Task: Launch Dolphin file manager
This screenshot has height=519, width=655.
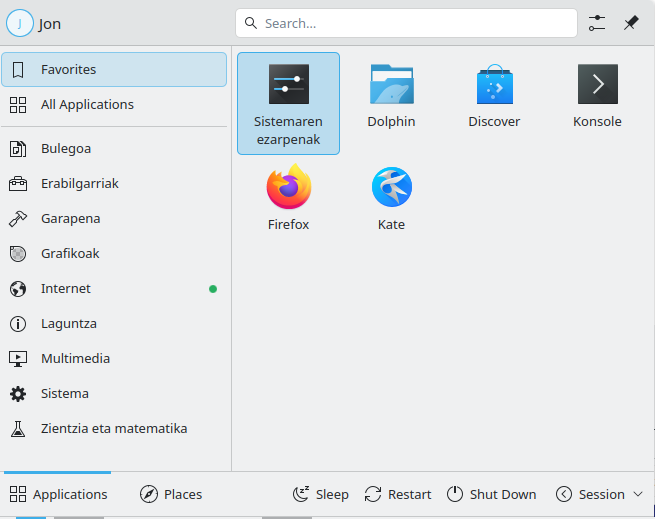Action: click(x=391, y=86)
